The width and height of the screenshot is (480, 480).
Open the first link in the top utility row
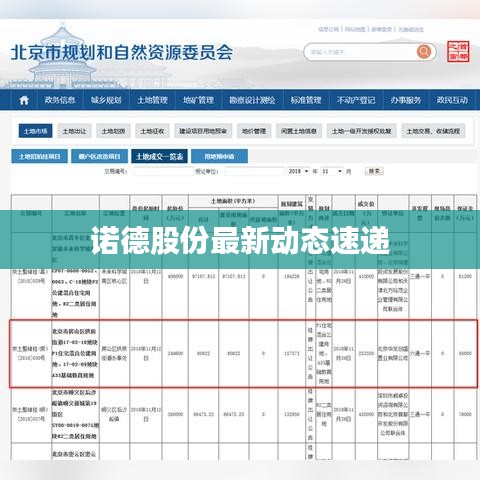coord(328,29)
